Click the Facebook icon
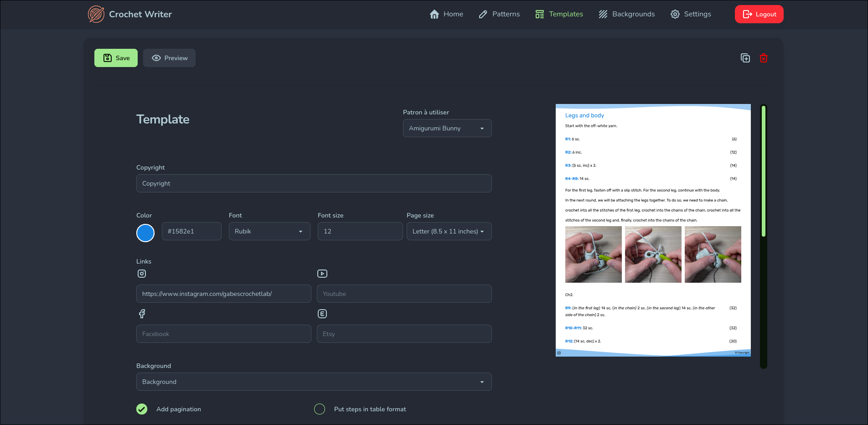868x425 pixels. click(142, 314)
